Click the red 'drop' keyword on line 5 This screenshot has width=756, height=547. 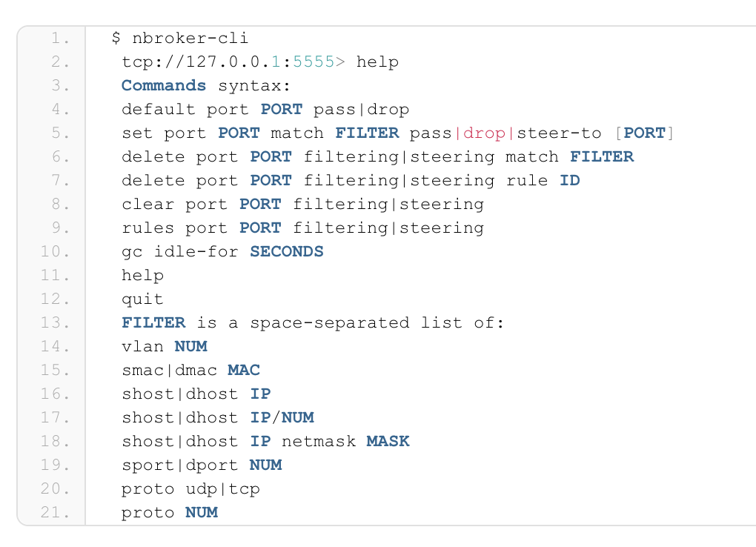tap(484, 133)
